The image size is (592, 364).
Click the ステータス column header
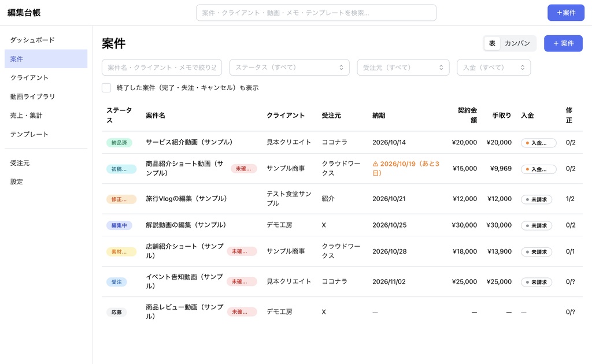119,115
